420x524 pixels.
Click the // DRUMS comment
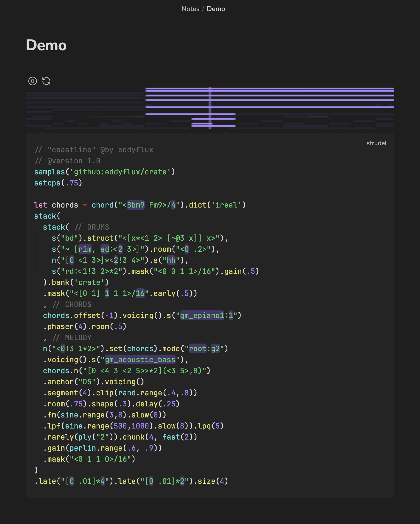92,227
